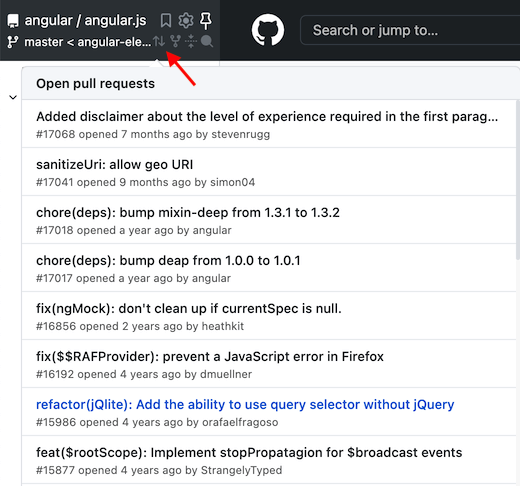The width and height of the screenshot is (520, 486).
Task: Open the settings gear in the sidebar header
Action: [186, 20]
